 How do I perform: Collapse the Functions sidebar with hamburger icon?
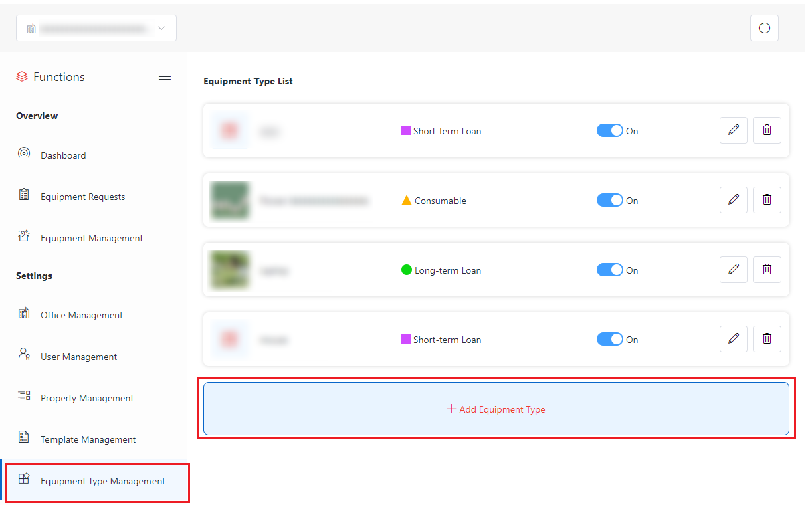click(165, 76)
